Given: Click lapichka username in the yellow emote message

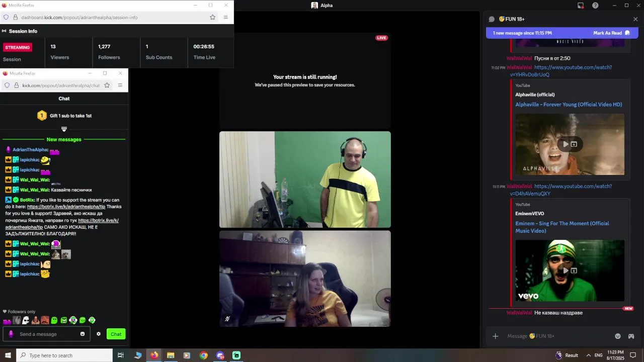Looking at the screenshot, I should point(29,160).
